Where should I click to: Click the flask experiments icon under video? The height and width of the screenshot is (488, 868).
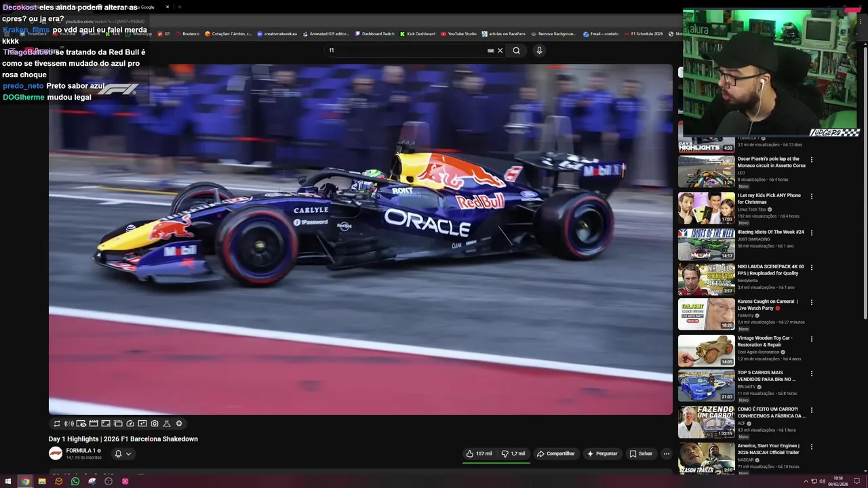167,424
